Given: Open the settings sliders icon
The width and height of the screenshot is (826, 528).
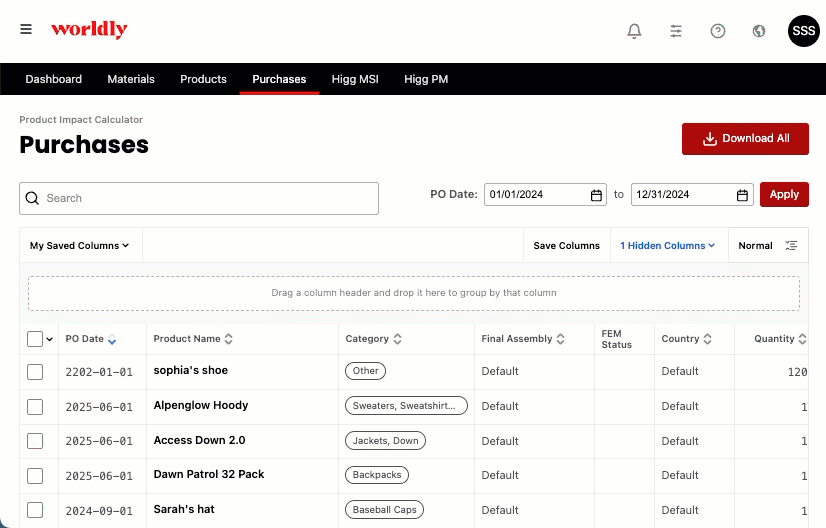Looking at the screenshot, I should 676,31.
